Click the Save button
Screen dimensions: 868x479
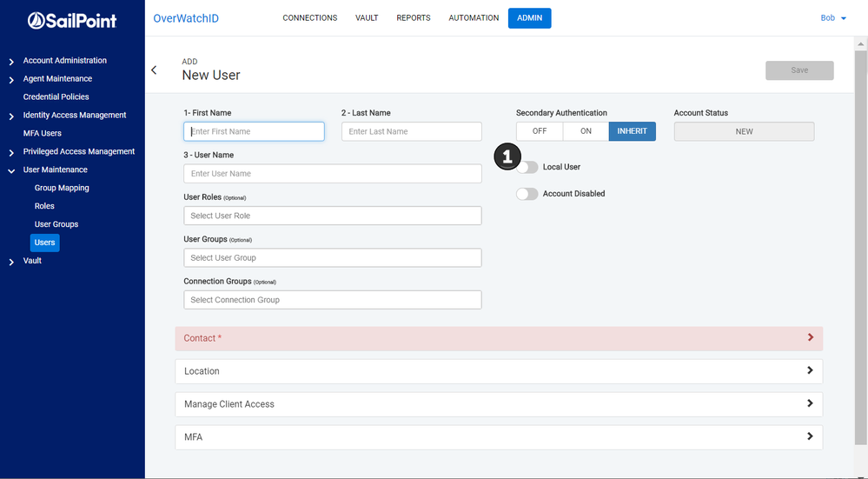coord(799,70)
